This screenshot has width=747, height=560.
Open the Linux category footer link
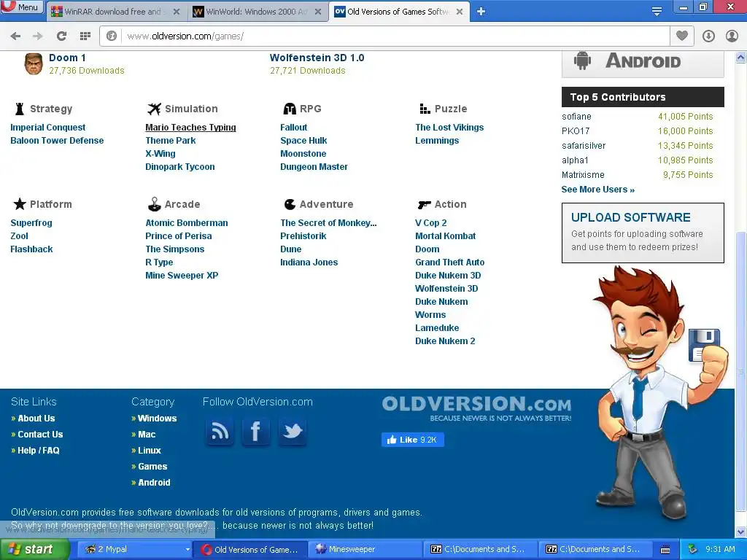[x=150, y=451]
